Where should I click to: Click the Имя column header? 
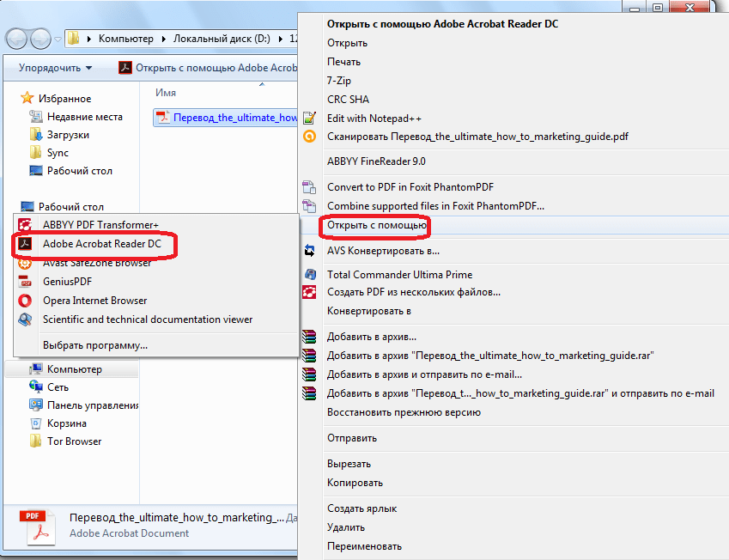point(166,93)
